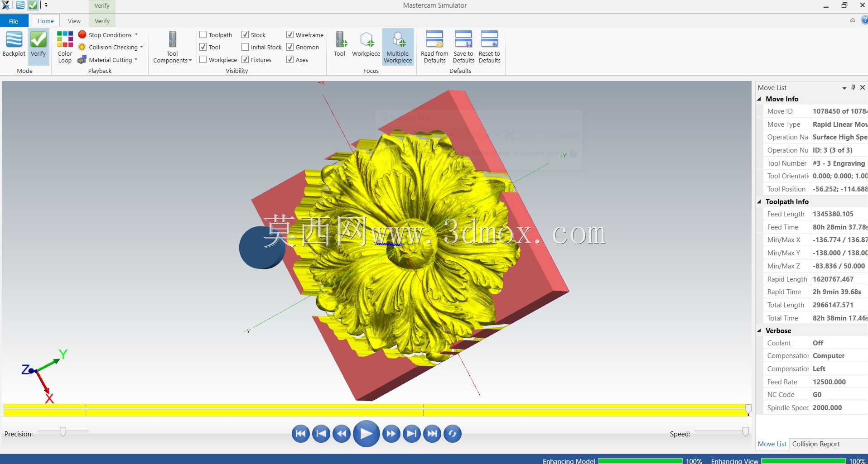Select the Total Time row
The width and height of the screenshot is (868, 464).
[812, 318]
